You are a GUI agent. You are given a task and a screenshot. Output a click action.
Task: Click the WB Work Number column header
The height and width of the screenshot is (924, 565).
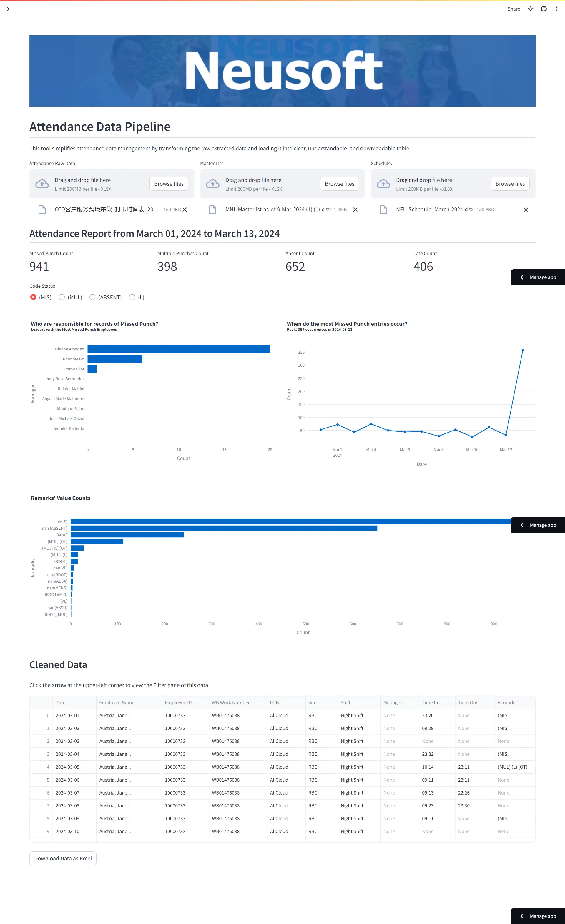[238, 702]
